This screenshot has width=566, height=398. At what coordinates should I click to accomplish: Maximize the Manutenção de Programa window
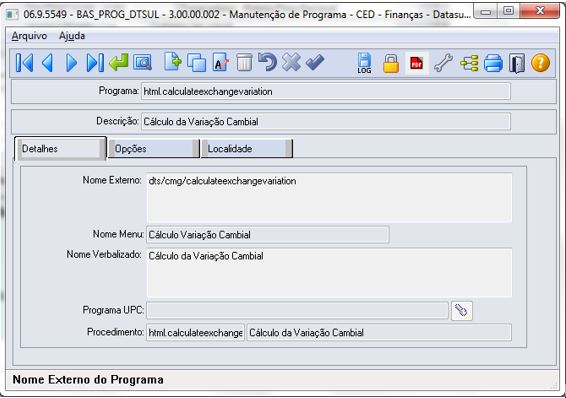[508, 11]
